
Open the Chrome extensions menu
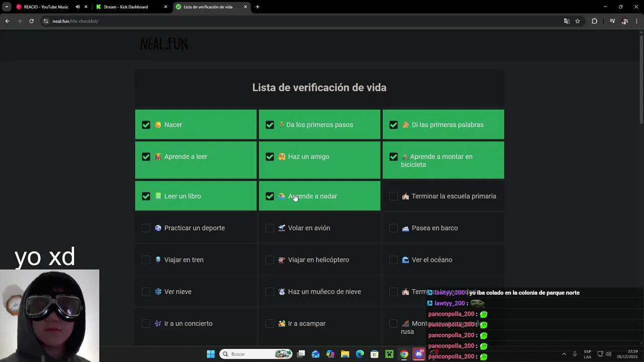coord(594,21)
